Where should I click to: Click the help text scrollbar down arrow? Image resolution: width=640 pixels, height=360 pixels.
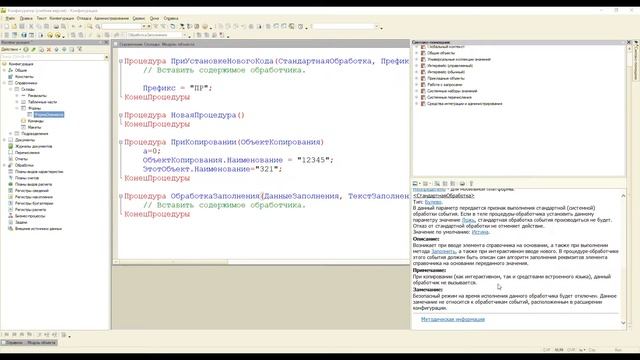(x=623, y=323)
